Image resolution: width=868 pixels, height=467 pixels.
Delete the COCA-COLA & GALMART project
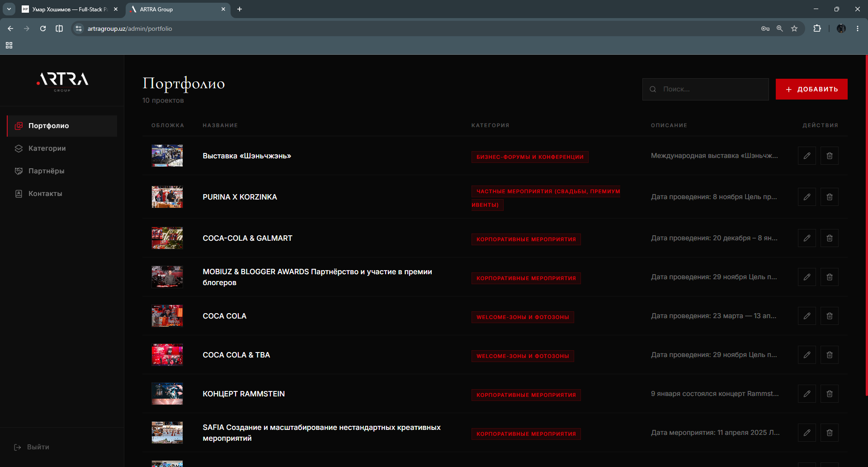point(830,238)
